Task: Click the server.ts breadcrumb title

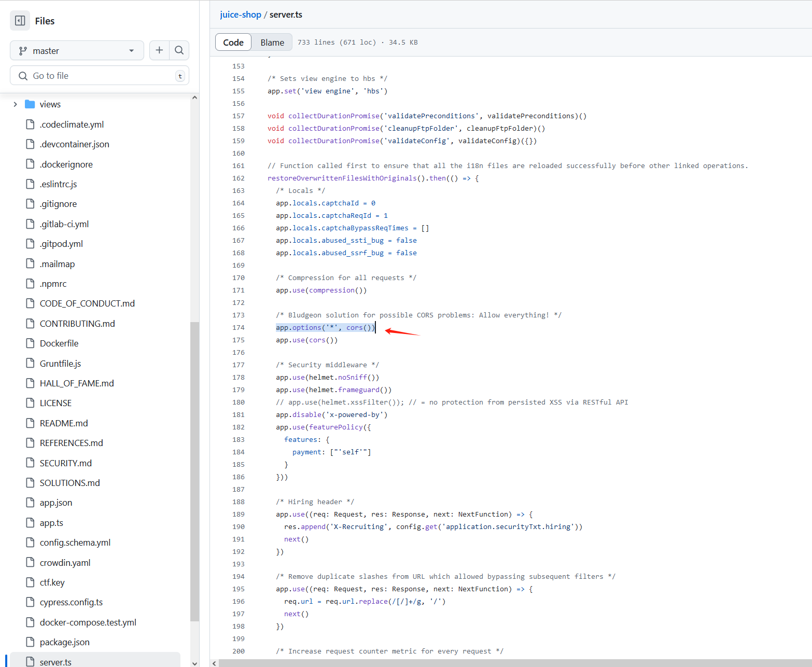Action: tap(286, 15)
